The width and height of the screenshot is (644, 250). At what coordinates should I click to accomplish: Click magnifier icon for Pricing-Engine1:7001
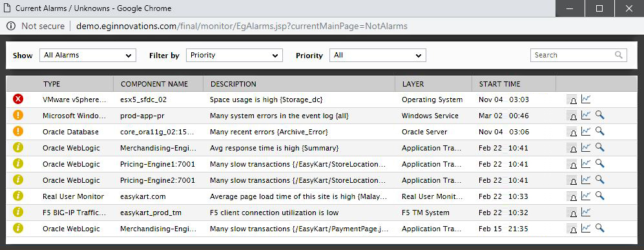[600, 164]
